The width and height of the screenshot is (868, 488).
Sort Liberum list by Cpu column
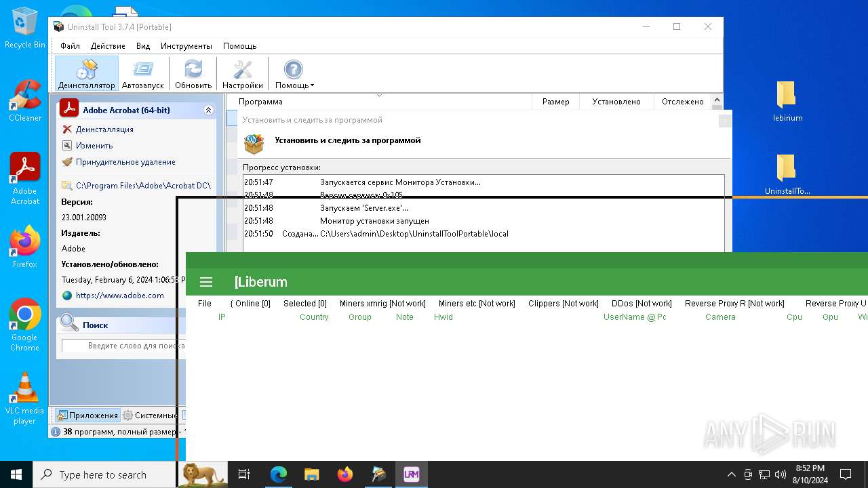tap(794, 317)
